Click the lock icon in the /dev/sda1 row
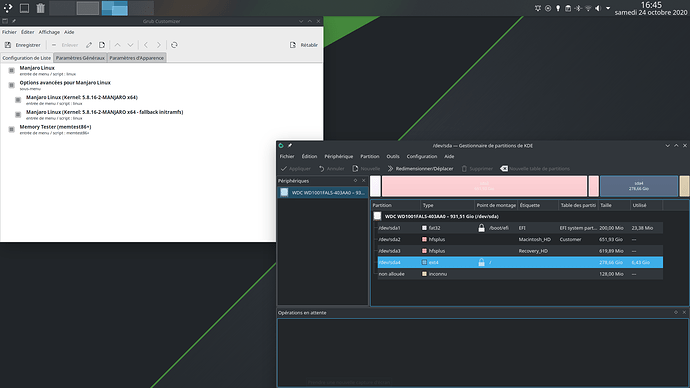This screenshot has width=690, height=388. tap(481, 228)
